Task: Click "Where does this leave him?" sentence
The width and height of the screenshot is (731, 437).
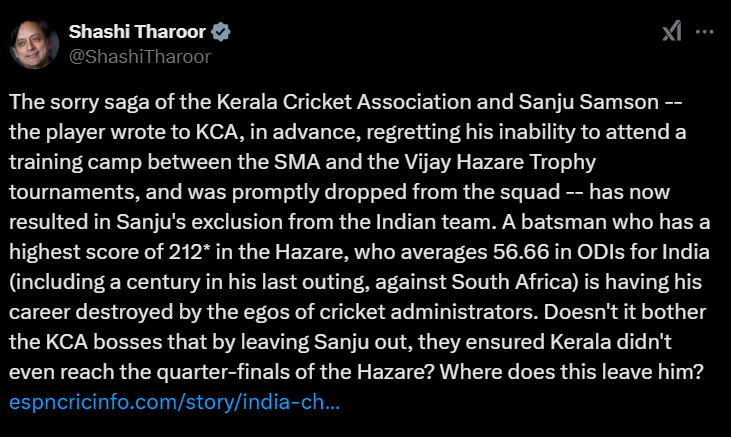Action: tap(572, 372)
